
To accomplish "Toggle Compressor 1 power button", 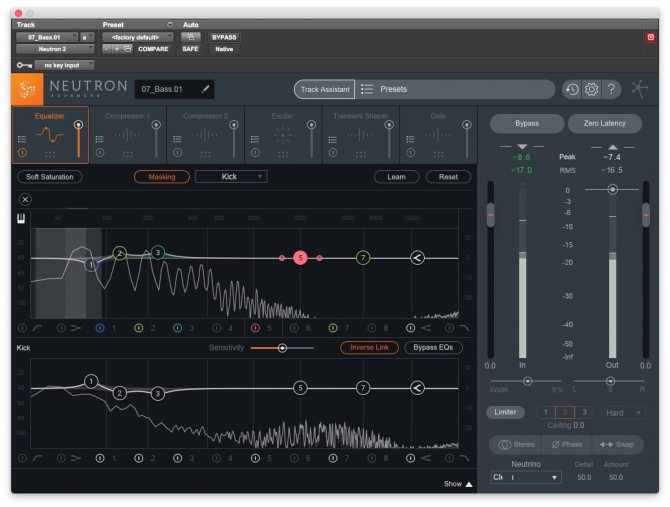I will coord(100,152).
